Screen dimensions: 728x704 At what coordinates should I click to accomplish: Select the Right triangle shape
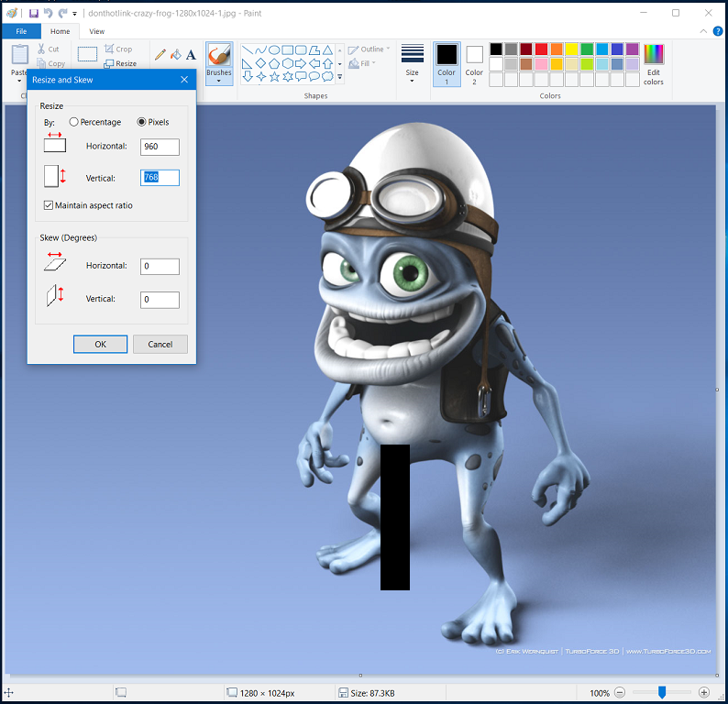248,63
